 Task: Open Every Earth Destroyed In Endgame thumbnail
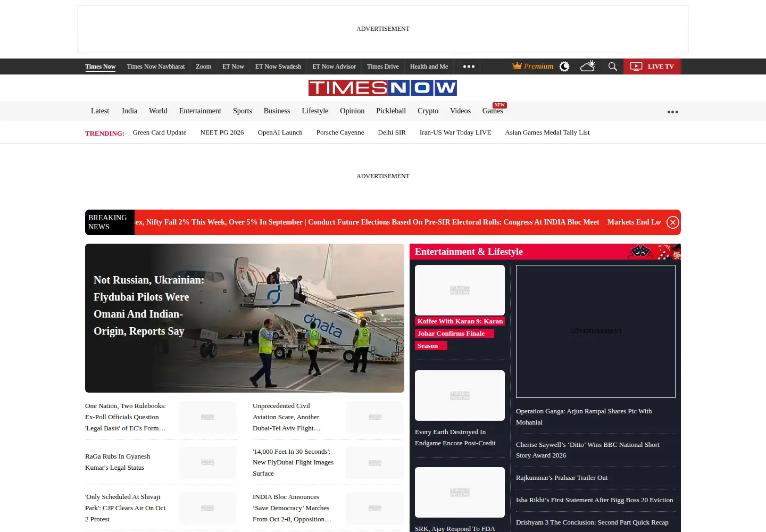click(x=460, y=395)
